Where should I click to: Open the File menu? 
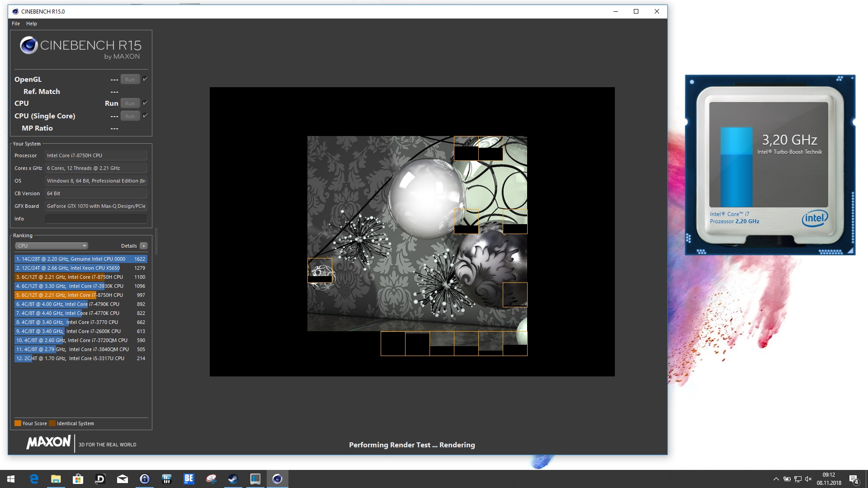click(16, 23)
